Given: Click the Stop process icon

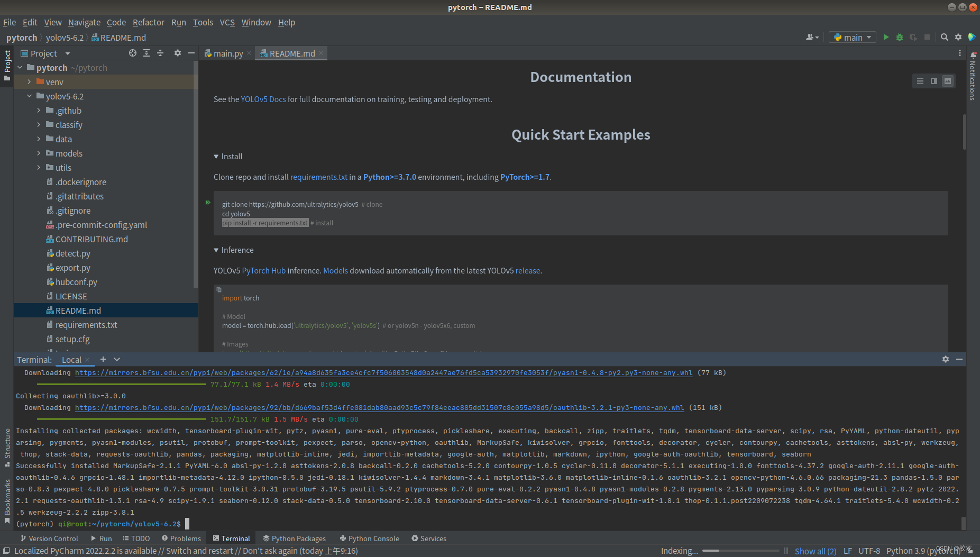Looking at the screenshot, I should (927, 37).
